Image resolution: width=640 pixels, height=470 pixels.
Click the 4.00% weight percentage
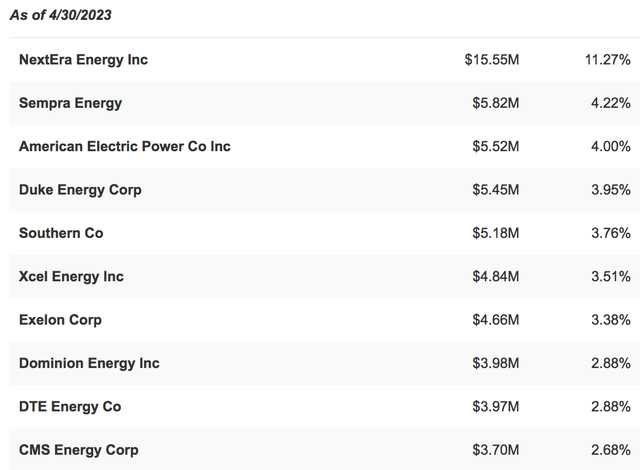point(611,146)
